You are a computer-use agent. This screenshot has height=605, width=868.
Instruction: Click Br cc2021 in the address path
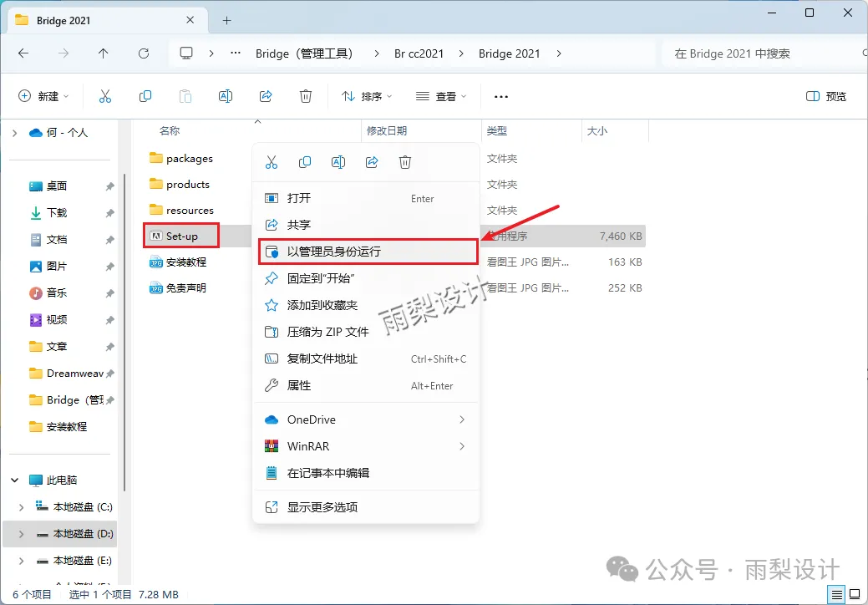coord(419,53)
